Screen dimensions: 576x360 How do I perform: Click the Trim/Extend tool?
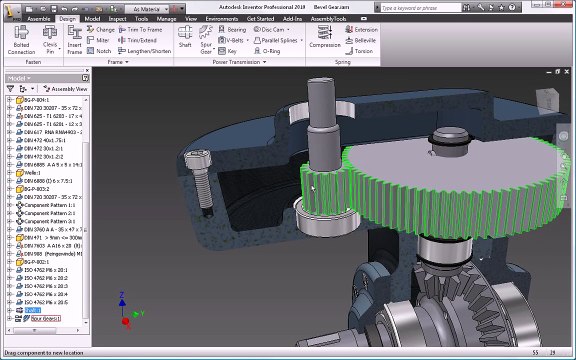[137, 40]
